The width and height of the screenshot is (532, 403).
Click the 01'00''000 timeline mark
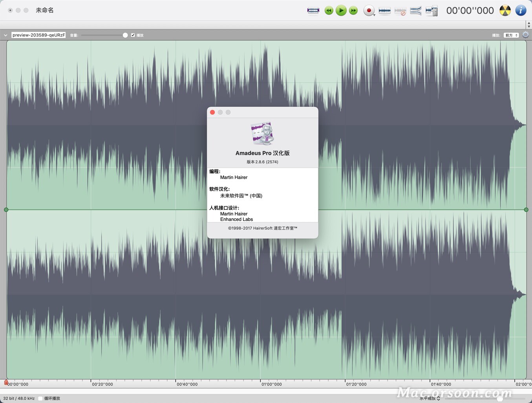(x=272, y=384)
